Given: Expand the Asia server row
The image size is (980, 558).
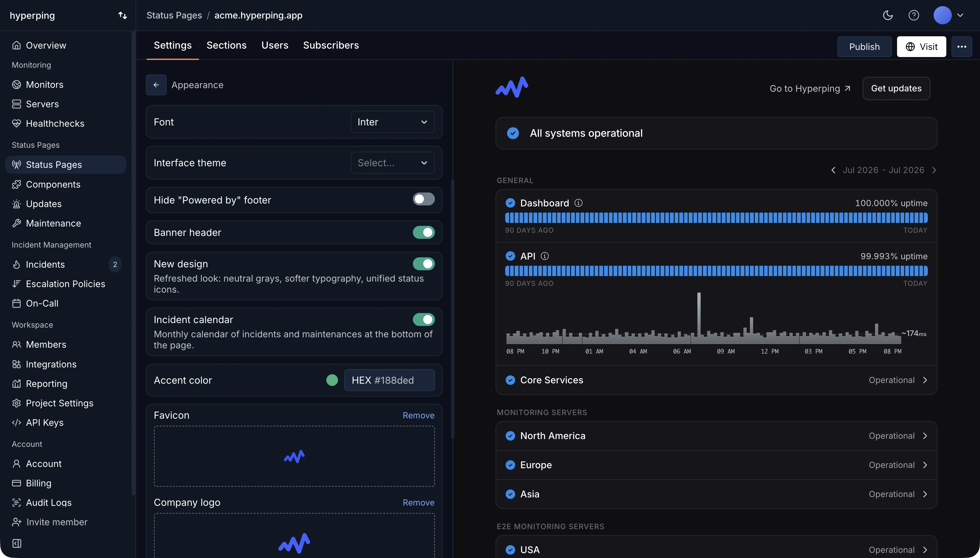Looking at the screenshot, I should 716,494.
